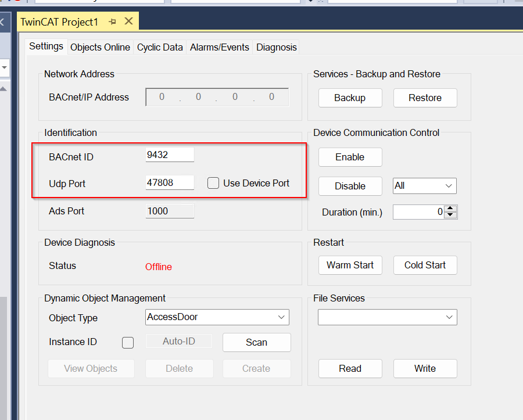The height and width of the screenshot is (420, 523).
Task: Click the Offline status text
Action: pyautogui.click(x=159, y=267)
